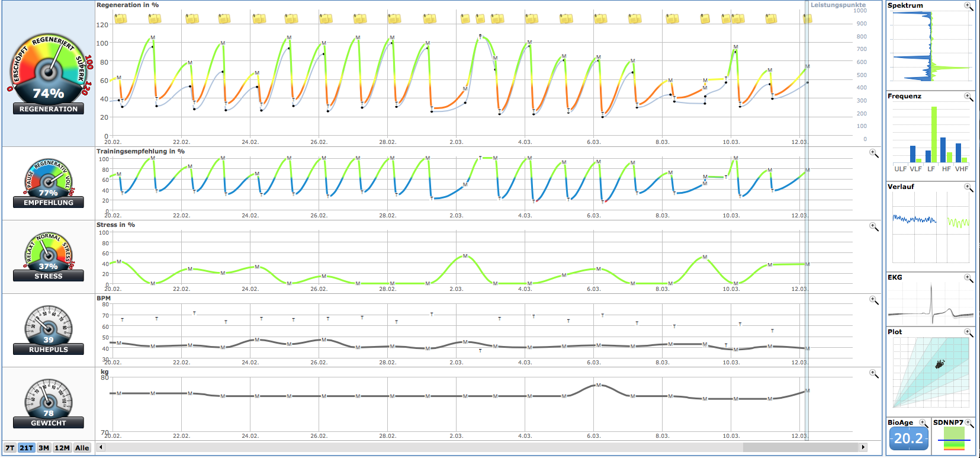Select the 3M time range tab
The image size is (980, 458).
(x=44, y=448)
